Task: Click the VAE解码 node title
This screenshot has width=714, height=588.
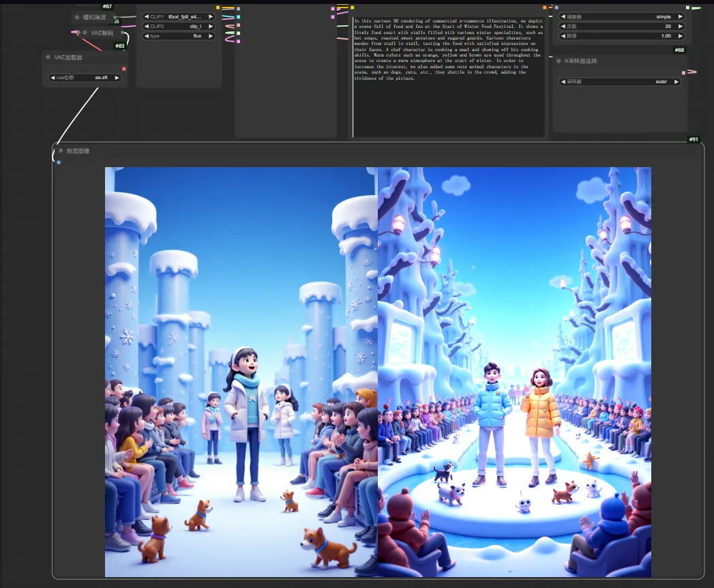Action: pos(102,32)
